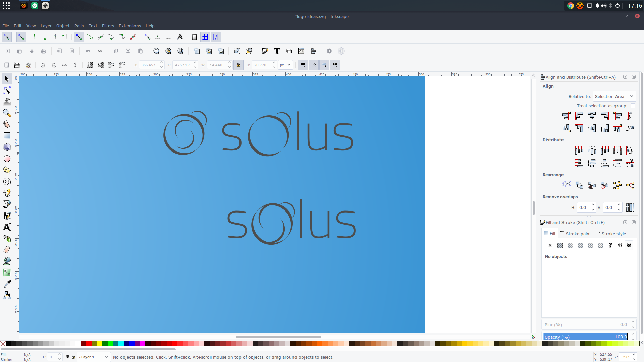Click the Undo arrow icon
Screen dimensions: 644x362
[88, 51]
